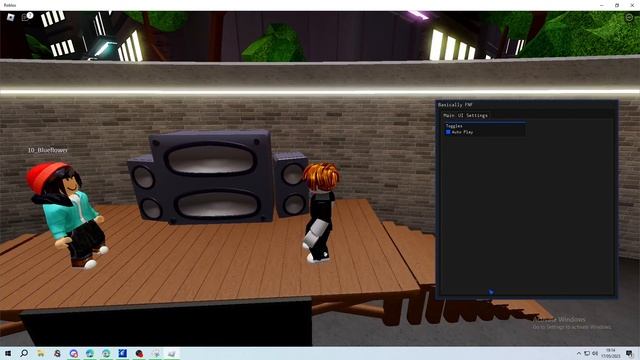Screen dimensions: 640x360
Task: Open the Roblox menu logo icon
Action: point(11,17)
